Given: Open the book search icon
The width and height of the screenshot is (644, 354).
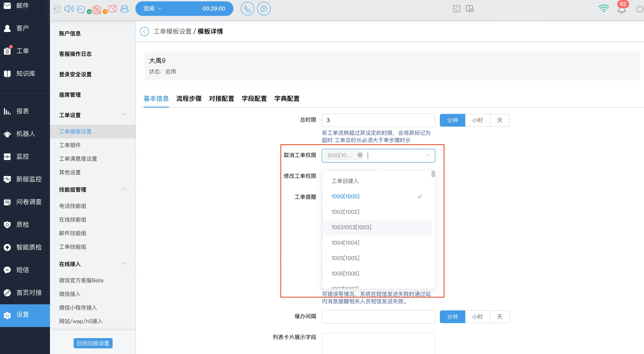Looking at the screenshot, I should coord(470,9).
